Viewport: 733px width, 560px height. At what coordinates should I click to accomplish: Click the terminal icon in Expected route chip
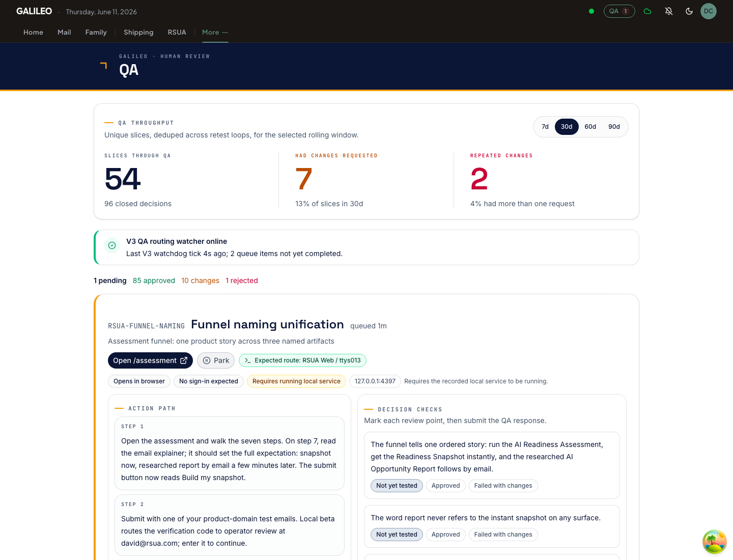pyautogui.click(x=247, y=360)
